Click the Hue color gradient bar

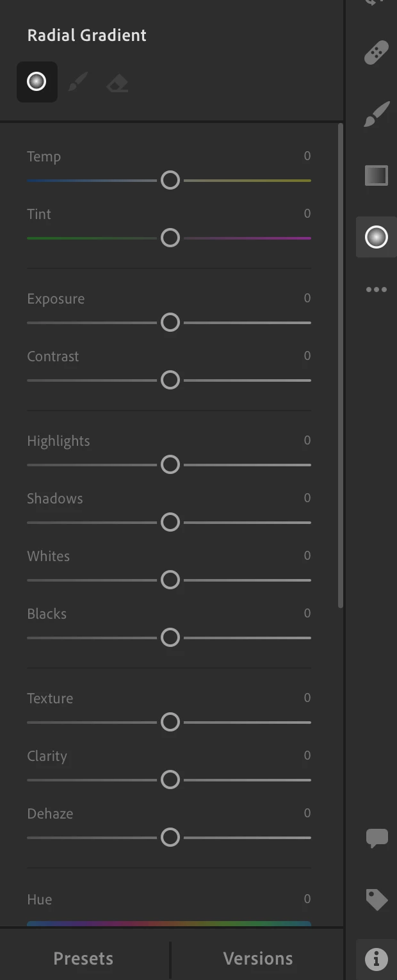[169, 924]
